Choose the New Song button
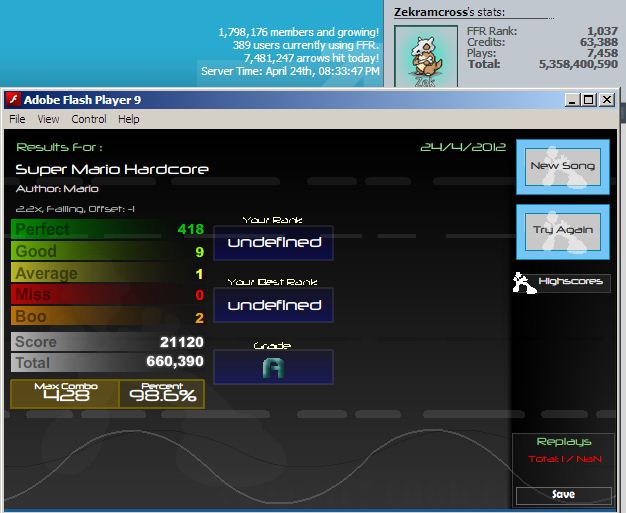 point(563,167)
